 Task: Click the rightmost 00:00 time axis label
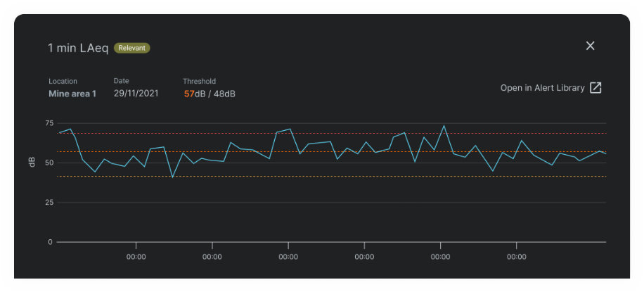coord(516,257)
